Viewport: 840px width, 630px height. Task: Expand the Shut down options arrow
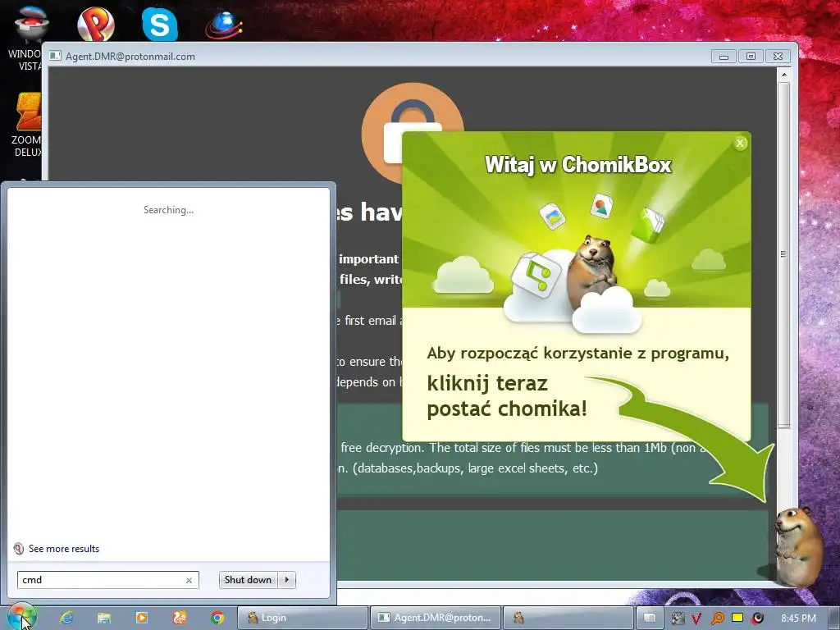287,580
